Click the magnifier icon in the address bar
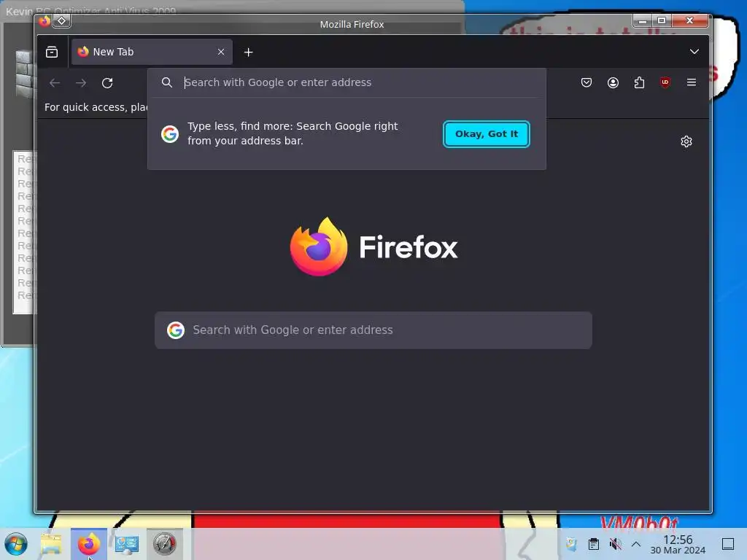The width and height of the screenshot is (747, 560). pyautogui.click(x=167, y=82)
